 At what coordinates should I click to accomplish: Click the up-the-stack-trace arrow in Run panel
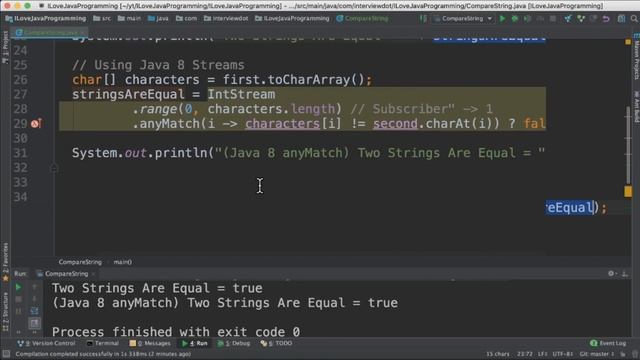35,288
